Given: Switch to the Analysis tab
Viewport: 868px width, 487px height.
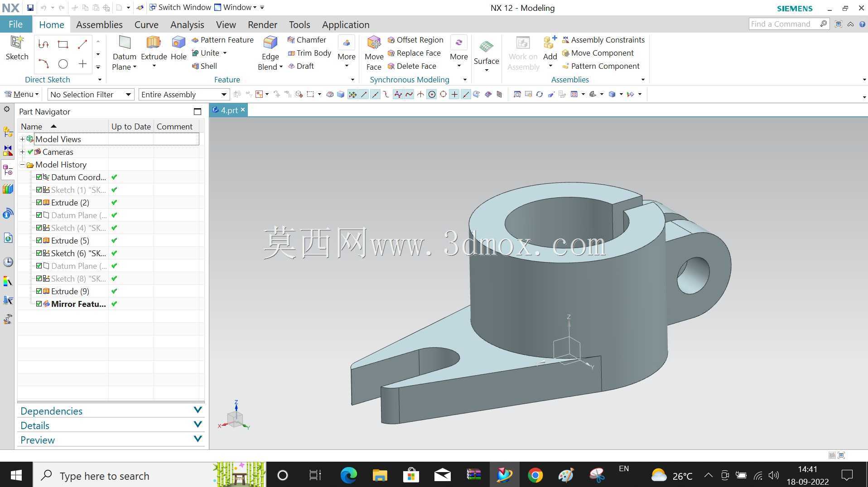Looking at the screenshot, I should (x=187, y=24).
